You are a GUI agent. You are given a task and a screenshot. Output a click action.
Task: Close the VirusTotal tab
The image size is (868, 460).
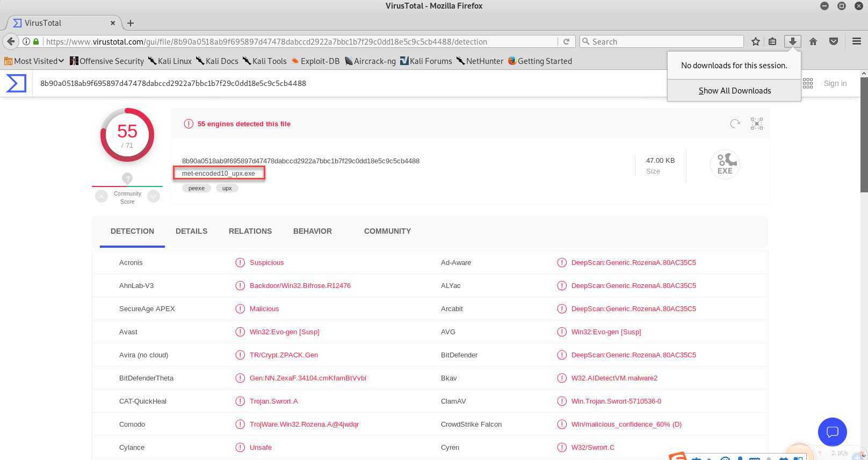click(x=113, y=23)
